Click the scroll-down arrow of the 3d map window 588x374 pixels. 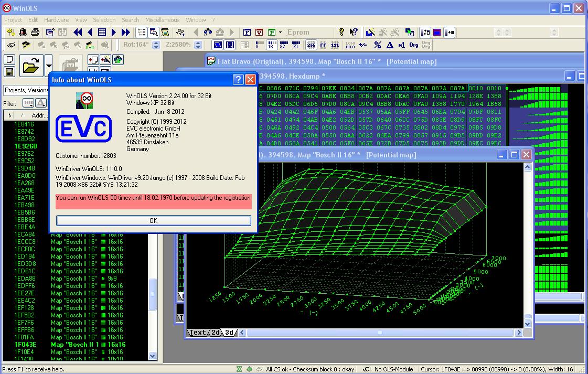(528, 324)
